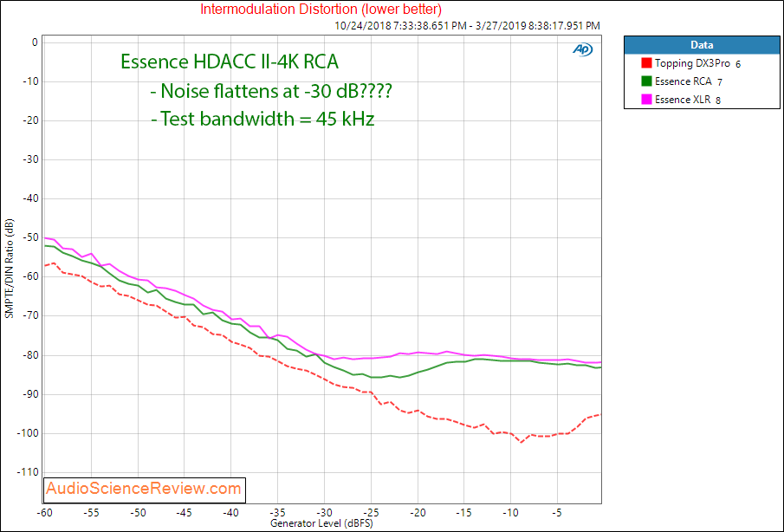Click the '-110' vertical axis tick label
The width and height of the screenshot is (784, 532).
(x=28, y=472)
